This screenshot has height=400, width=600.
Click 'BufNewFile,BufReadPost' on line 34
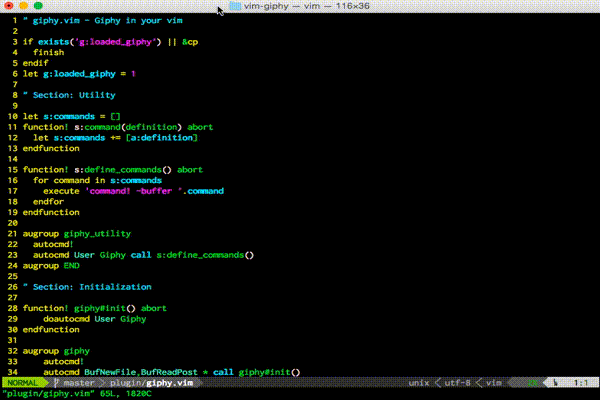(x=141, y=372)
